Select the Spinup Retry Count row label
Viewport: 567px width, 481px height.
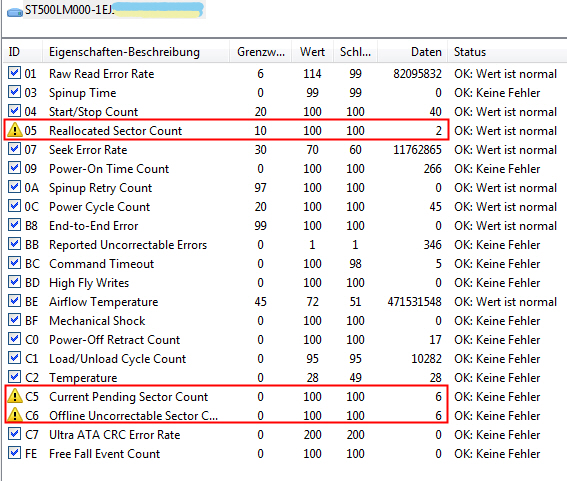coord(101,188)
